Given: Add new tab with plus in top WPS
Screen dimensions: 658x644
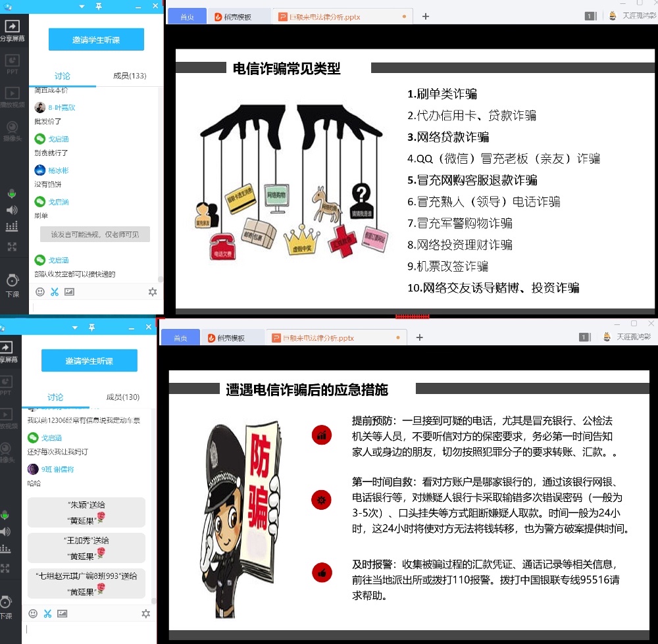Looking at the screenshot, I should coord(425,16).
